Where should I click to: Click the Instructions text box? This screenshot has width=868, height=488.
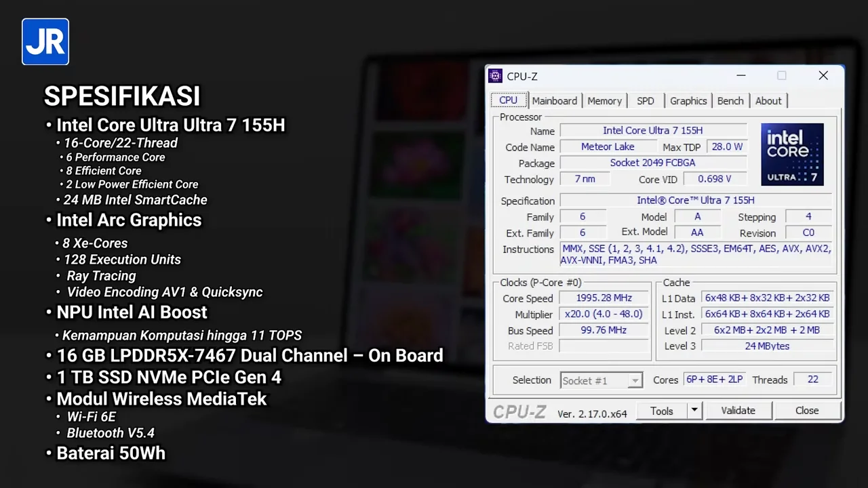coord(696,254)
